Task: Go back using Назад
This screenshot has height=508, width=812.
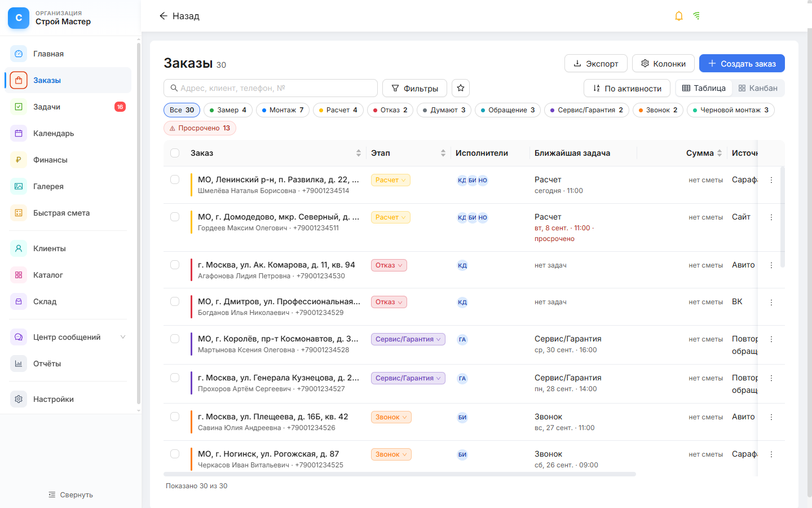Action: [x=179, y=16]
